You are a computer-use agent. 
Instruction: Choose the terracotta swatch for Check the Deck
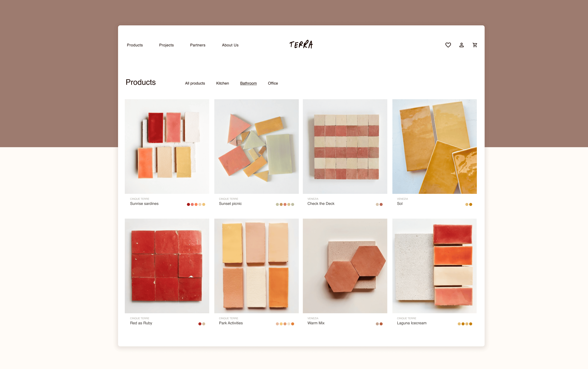381,205
